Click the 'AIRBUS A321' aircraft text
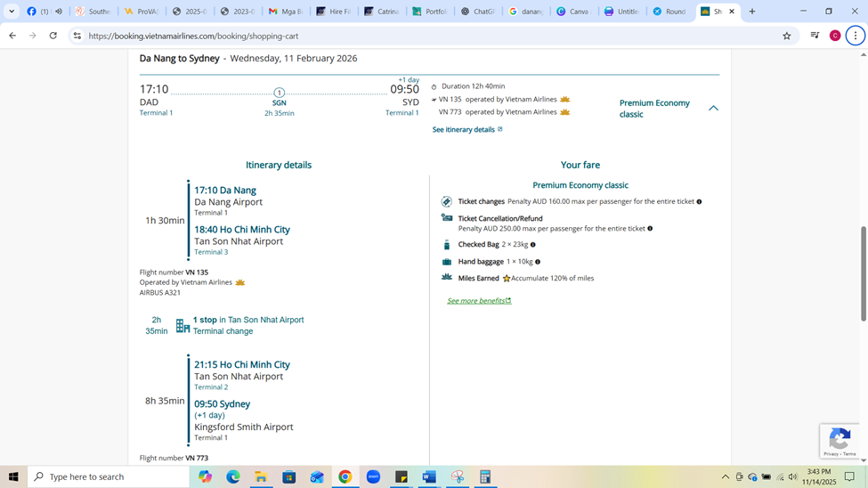 [x=160, y=293]
